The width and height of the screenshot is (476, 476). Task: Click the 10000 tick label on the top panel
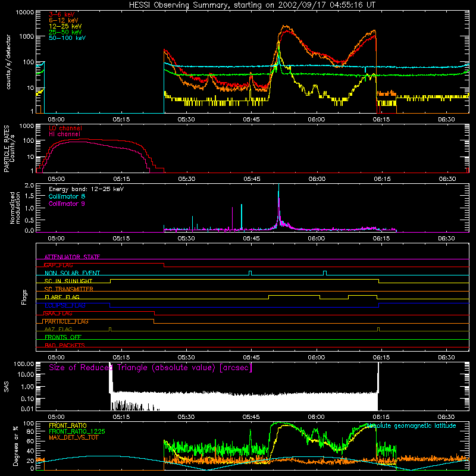[25, 12]
